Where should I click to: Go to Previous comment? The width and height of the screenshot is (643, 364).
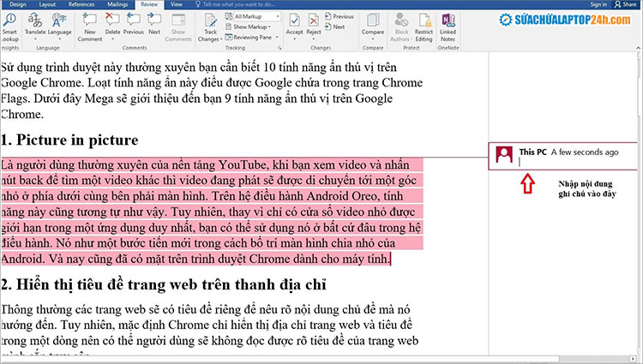pyautogui.click(x=133, y=24)
